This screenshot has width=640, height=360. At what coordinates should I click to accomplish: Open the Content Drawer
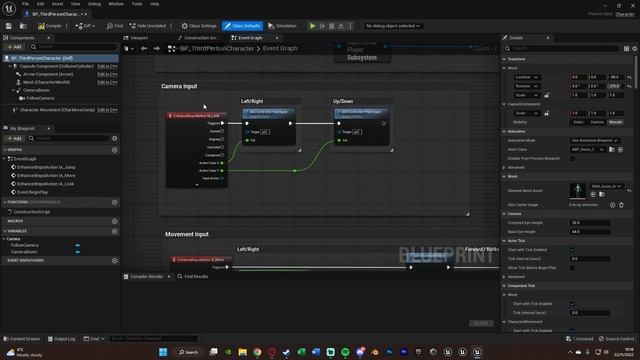[x=22, y=339]
